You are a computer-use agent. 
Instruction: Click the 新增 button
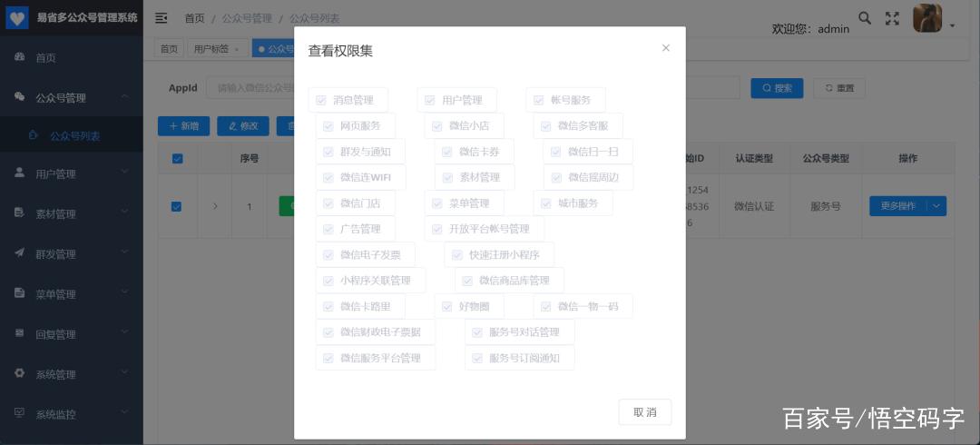(x=183, y=126)
